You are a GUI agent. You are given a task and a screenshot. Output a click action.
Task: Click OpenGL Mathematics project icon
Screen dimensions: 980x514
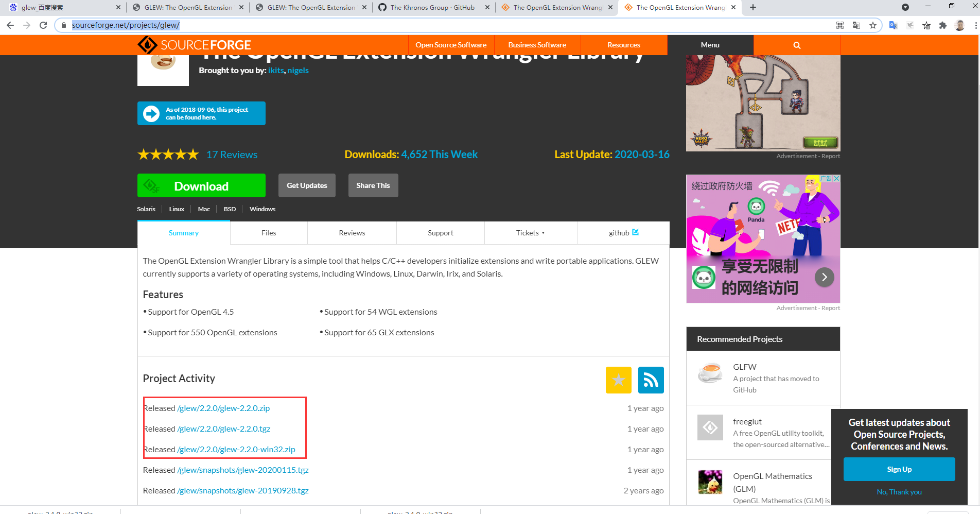[710, 482]
